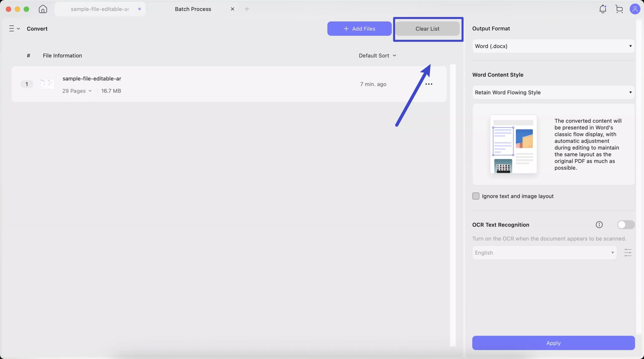The width and height of the screenshot is (644, 359).
Task: Click the Apply button
Action: (553, 343)
